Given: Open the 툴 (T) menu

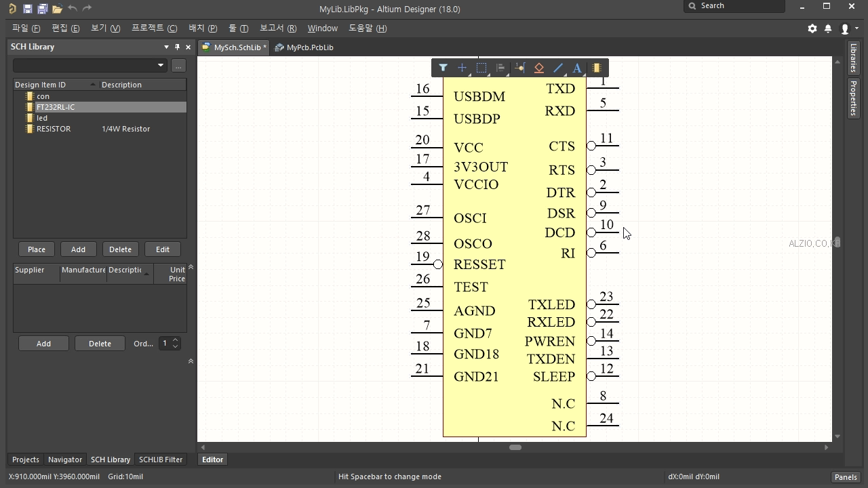Looking at the screenshot, I should click(238, 28).
